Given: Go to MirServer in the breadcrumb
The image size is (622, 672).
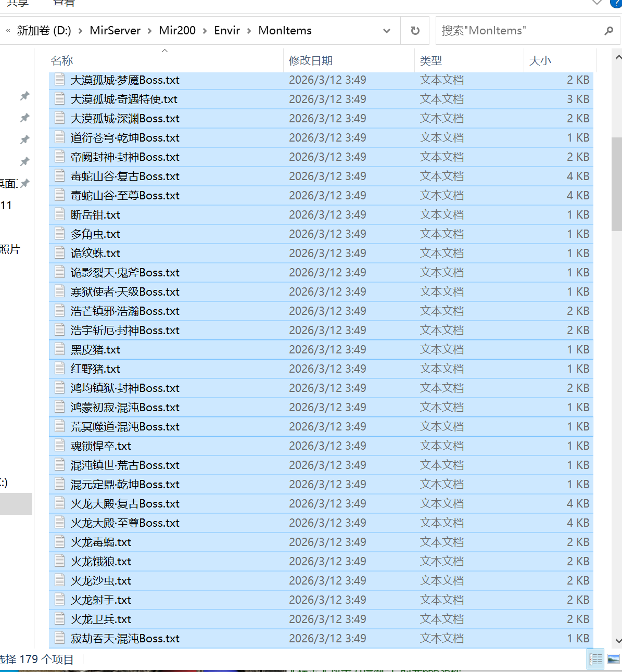Looking at the screenshot, I should [115, 31].
